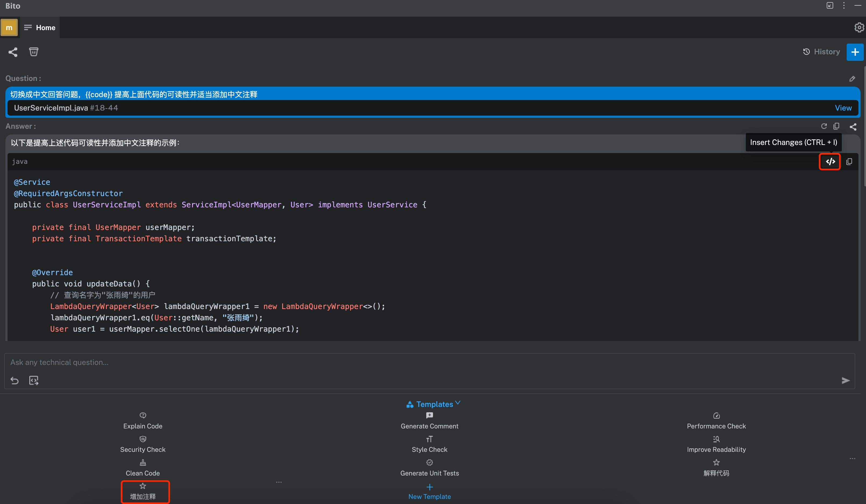Run the Generate Unit Tests template
This screenshot has height=504, width=866.
429,468
